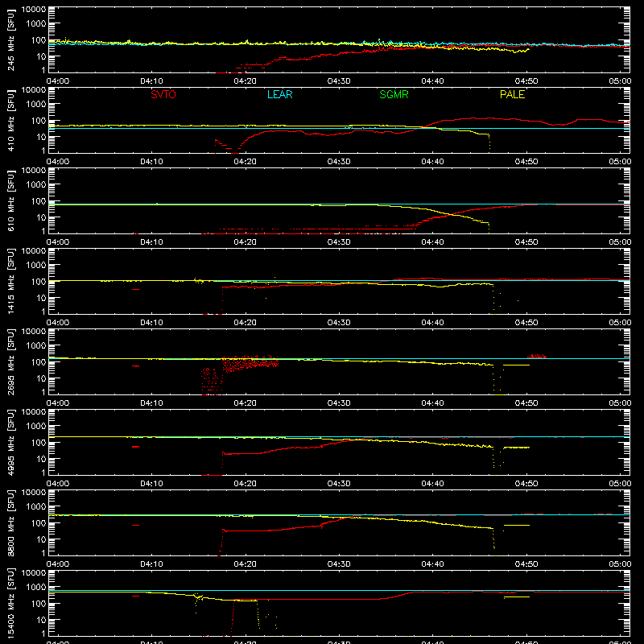The height and width of the screenshot is (644, 644).
Task: Click the 05:00 tick below the 4995 MHz plot
Action: tap(620, 484)
